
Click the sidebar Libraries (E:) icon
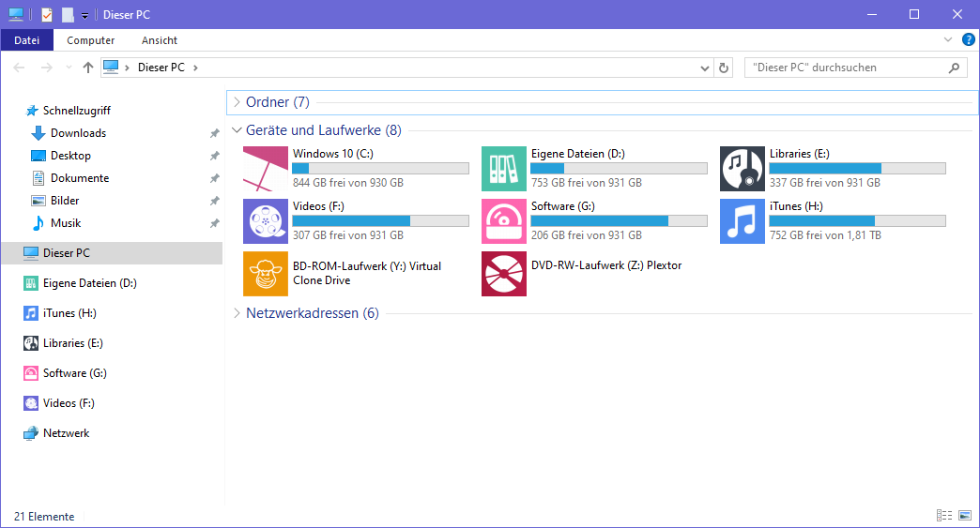[31, 342]
